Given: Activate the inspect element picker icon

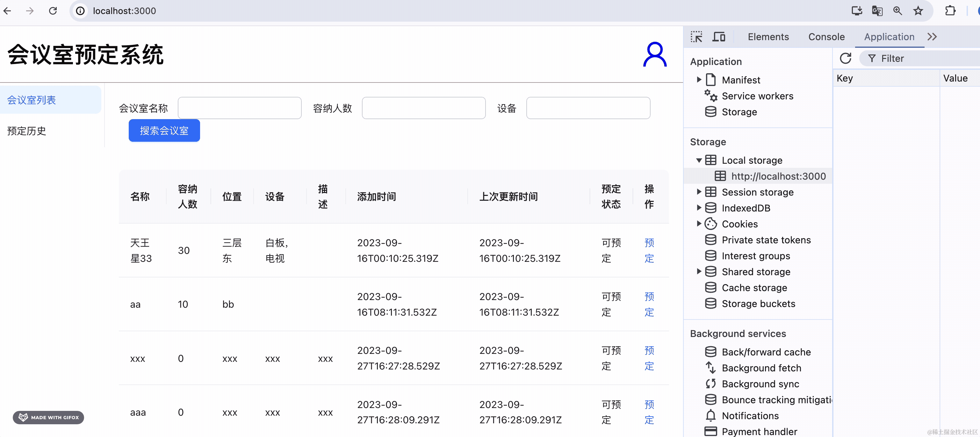Looking at the screenshot, I should (696, 37).
